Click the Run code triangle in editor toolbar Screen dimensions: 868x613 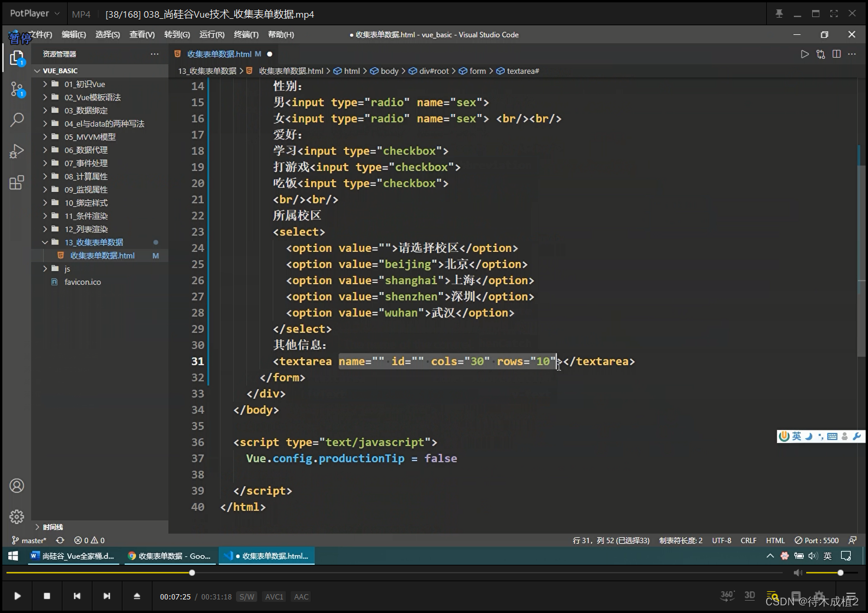[804, 54]
